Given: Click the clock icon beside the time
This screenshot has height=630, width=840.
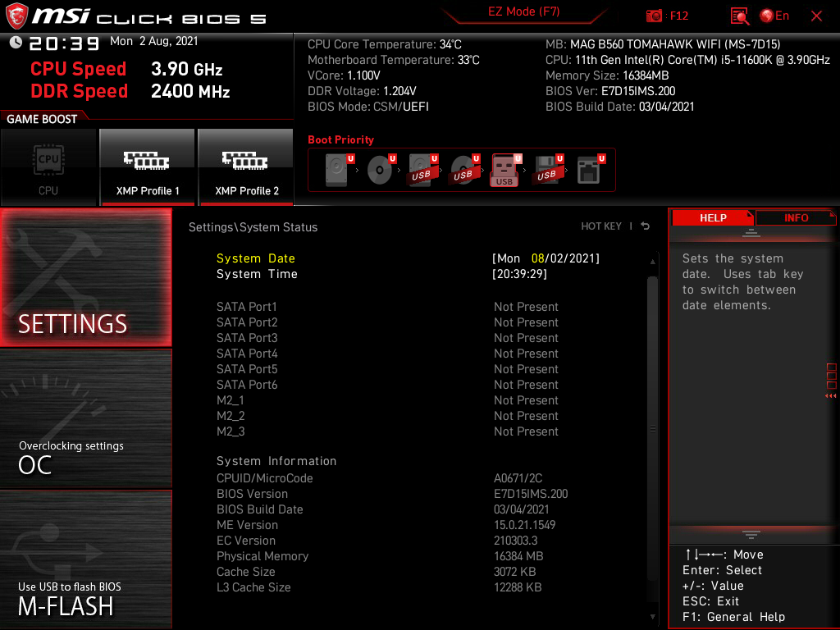Looking at the screenshot, I should 16,43.
